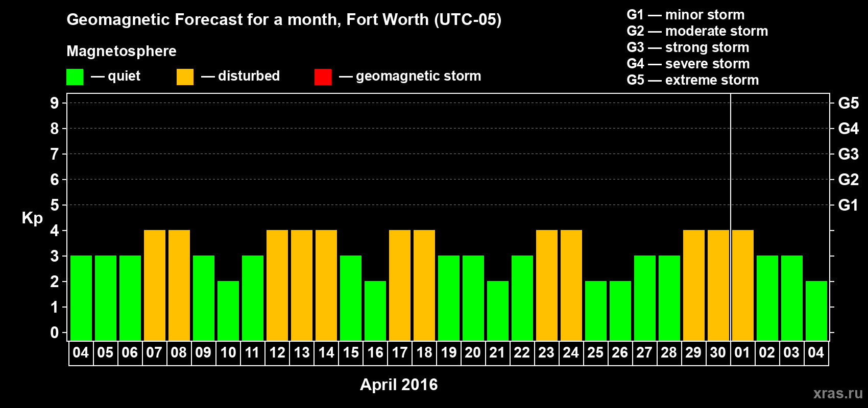Click the Kp value 5 on left axis

pyautogui.click(x=55, y=205)
